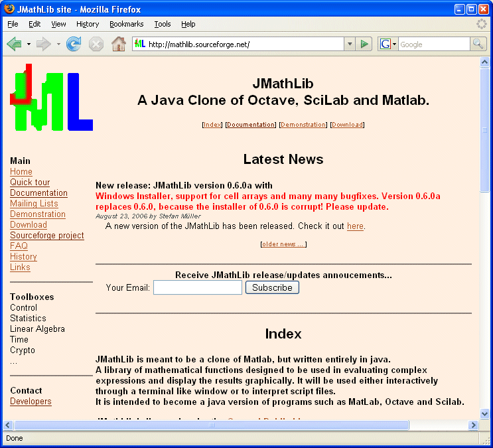Click the Your Email text field
The height and width of the screenshot is (448, 493).
pyautogui.click(x=198, y=287)
